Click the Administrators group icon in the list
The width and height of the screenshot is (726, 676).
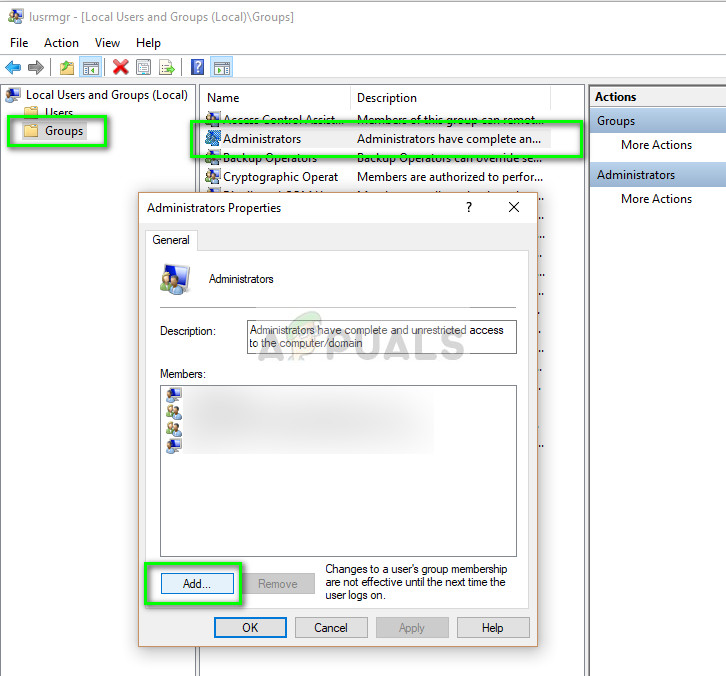coord(213,138)
